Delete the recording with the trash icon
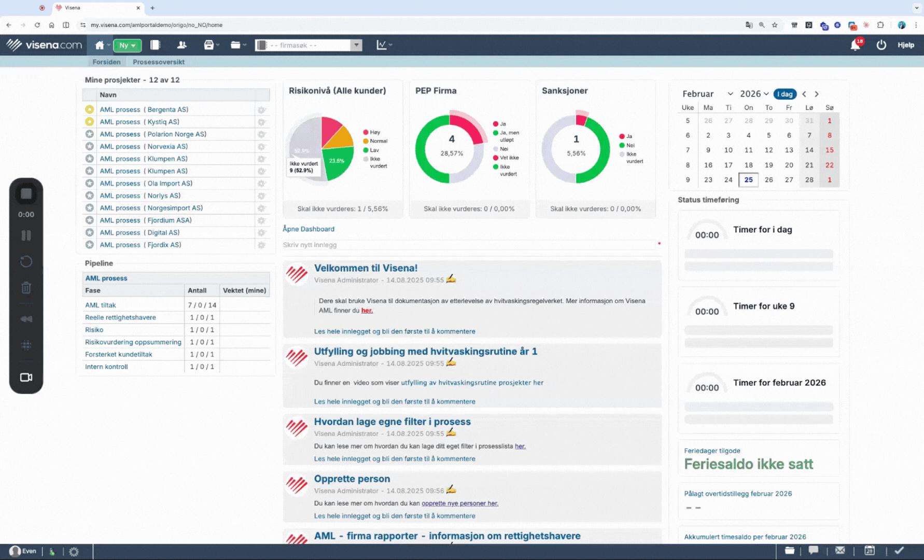 (x=26, y=288)
